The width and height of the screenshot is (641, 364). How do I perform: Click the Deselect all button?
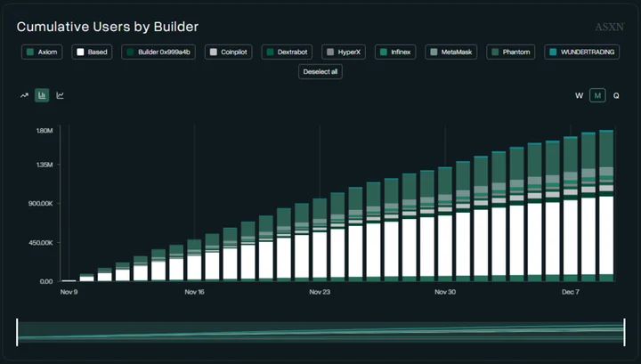tap(320, 71)
